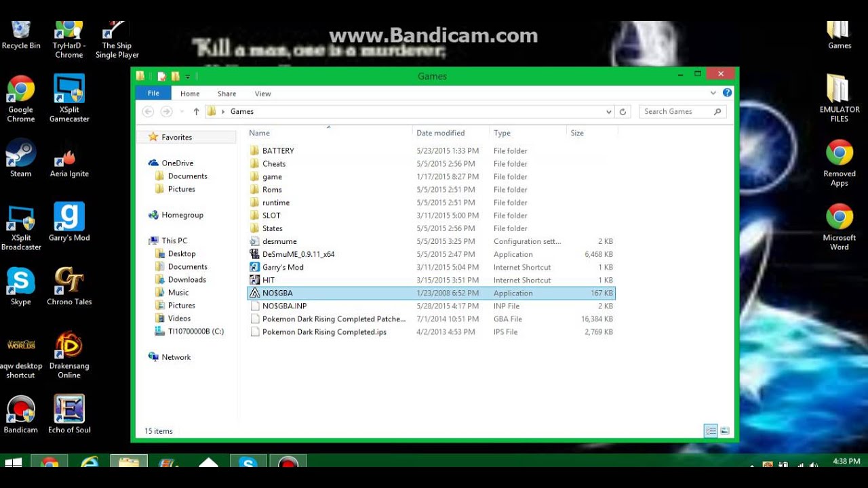Click the taskbar clock showing 4:38 PM
This screenshot has width=868, height=488.
(846, 462)
